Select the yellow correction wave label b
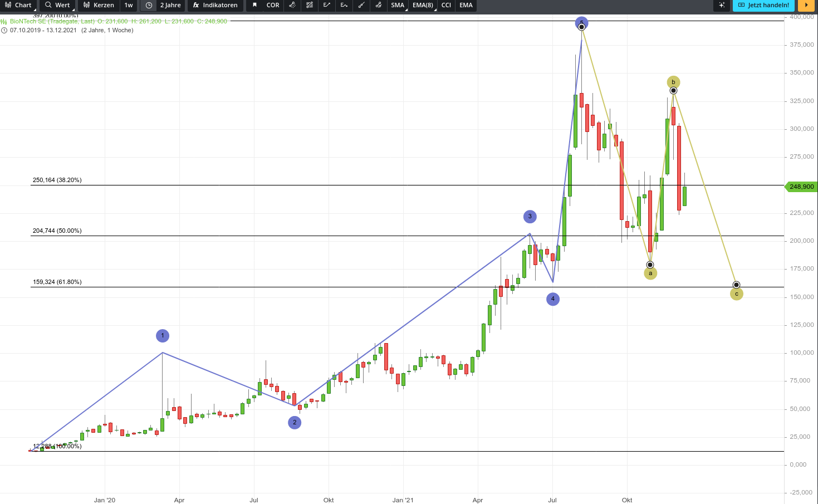 point(673,82)
